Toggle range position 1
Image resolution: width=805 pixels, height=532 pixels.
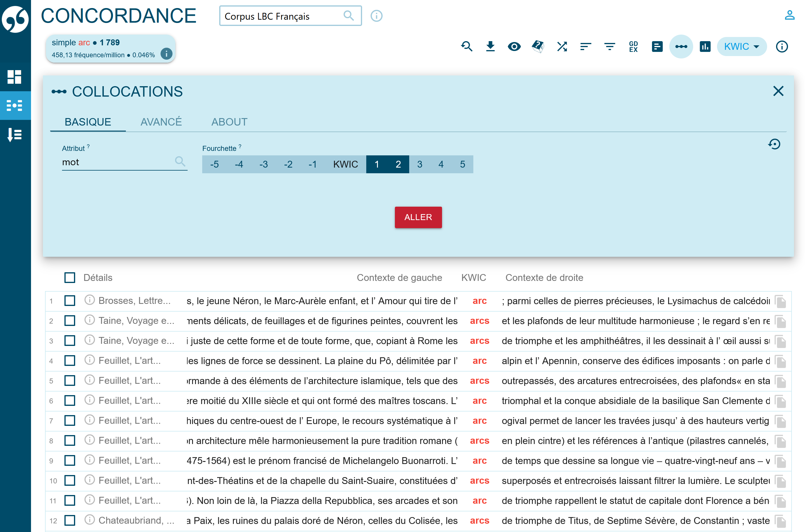[377, 165]
